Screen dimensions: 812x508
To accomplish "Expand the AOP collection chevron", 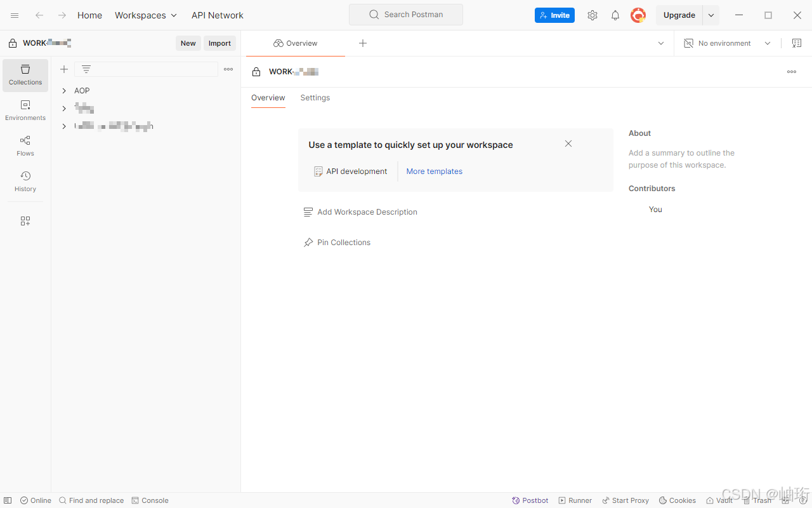I will click(x=64, y=91).
